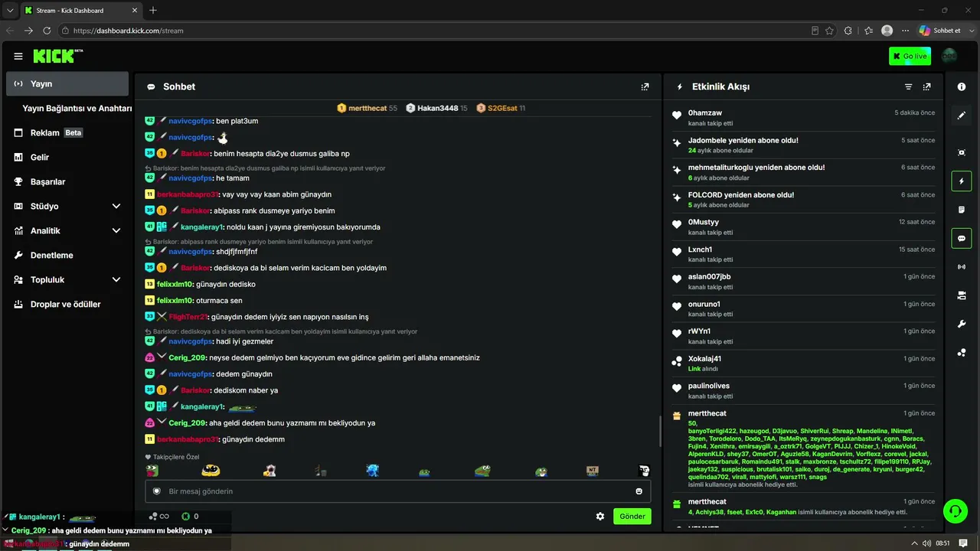This screenshot has height=551, width=980.
Task: Insert the troll face emote
Action: (645, 471)
